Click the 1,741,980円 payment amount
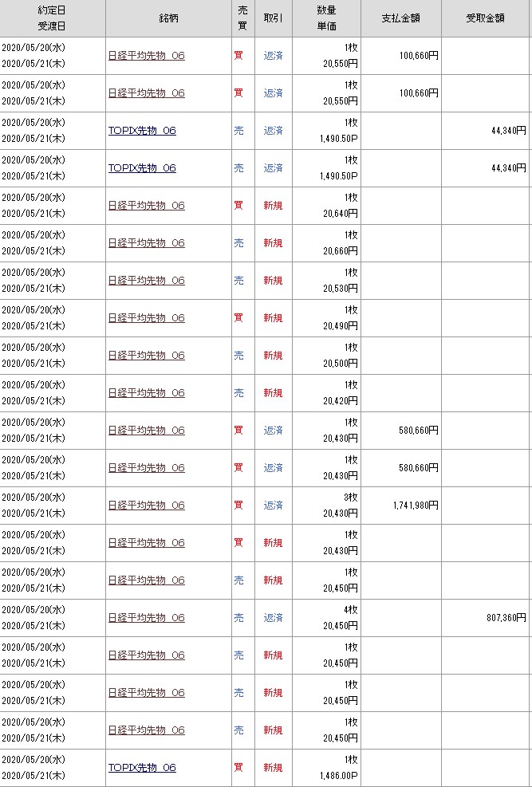Image resolution: width=532 pixels, height=787 pixels. [x=416, y=506]
